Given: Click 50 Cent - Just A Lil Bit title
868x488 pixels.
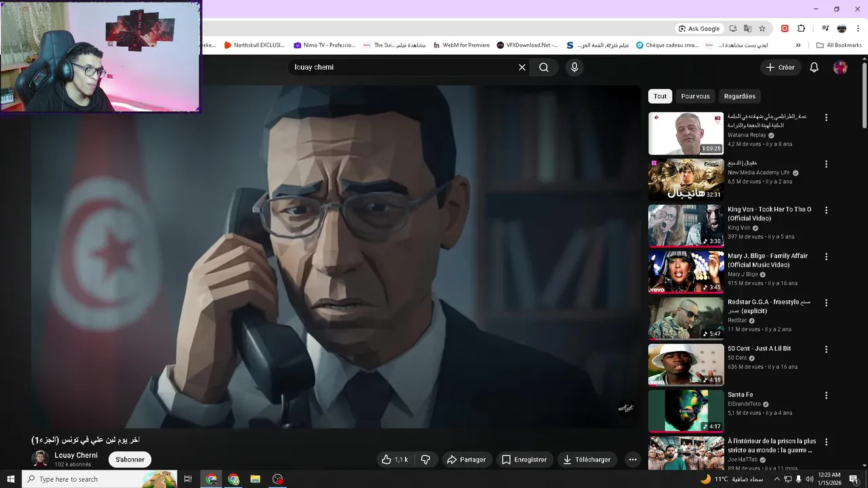Looking at the screenshot, I should pyautogui.click(x=759, y=348).
